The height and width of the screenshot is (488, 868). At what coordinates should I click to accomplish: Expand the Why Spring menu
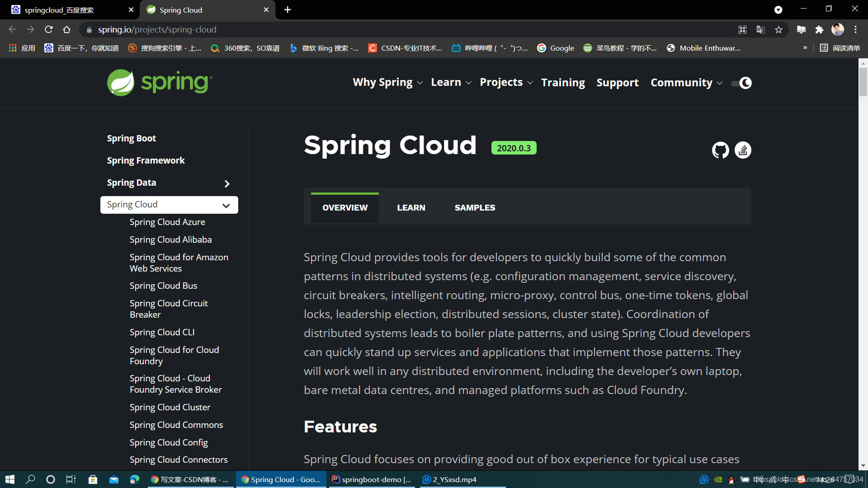coord(387,82)
